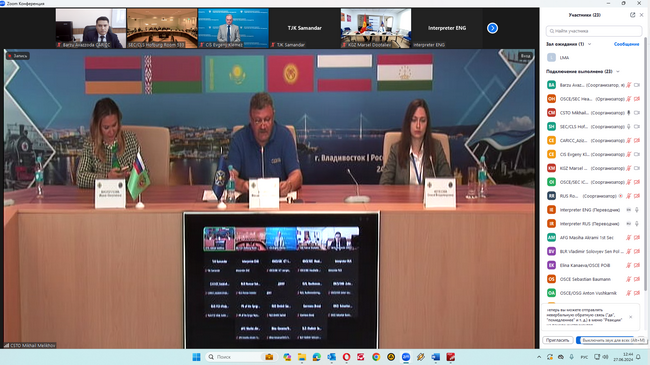This screenshot has width=650, height=365.
Task: Show hidden system tray icons
Action: click(x=539, y=357)
